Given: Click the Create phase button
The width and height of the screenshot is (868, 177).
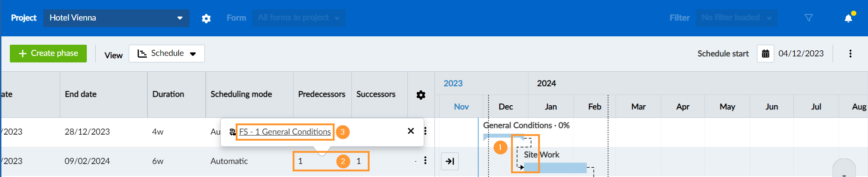Looking at the screenshot, I should pyautogui.click(x=48, y=54).
